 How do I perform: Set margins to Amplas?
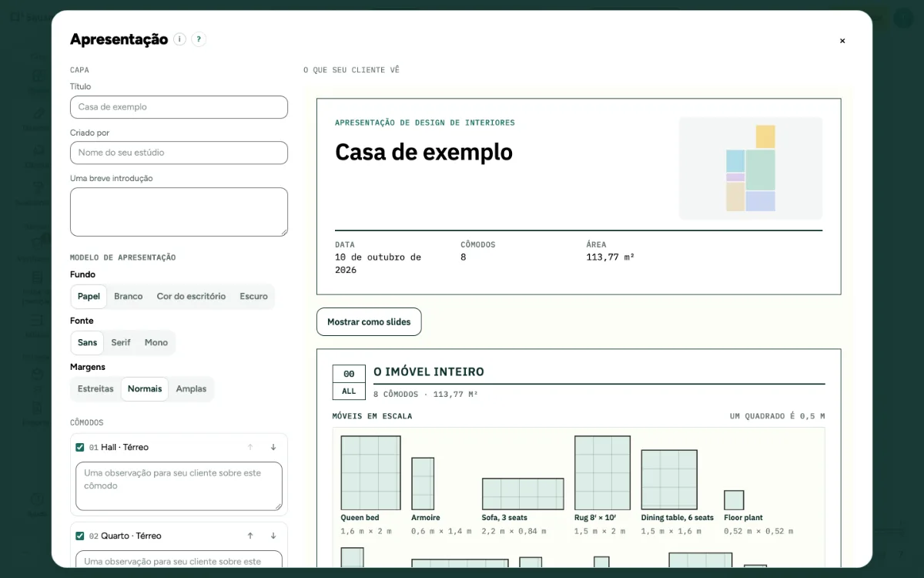click(x=191, y=389)
